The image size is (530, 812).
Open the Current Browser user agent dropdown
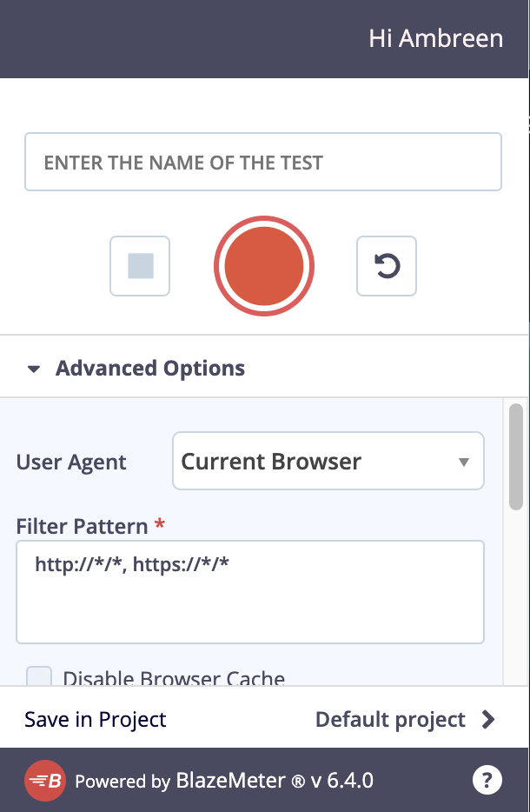(x=328, y=462)
